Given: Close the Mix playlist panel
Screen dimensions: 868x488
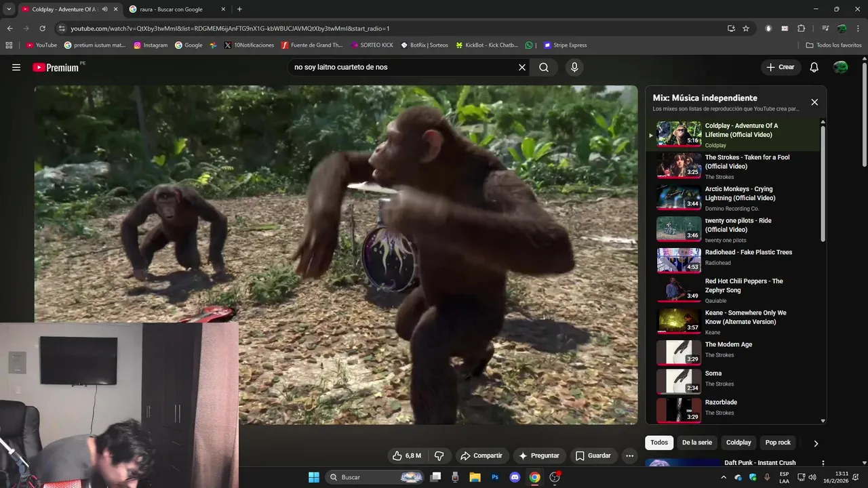Looking at the screenshot, I should click(814, 102).
